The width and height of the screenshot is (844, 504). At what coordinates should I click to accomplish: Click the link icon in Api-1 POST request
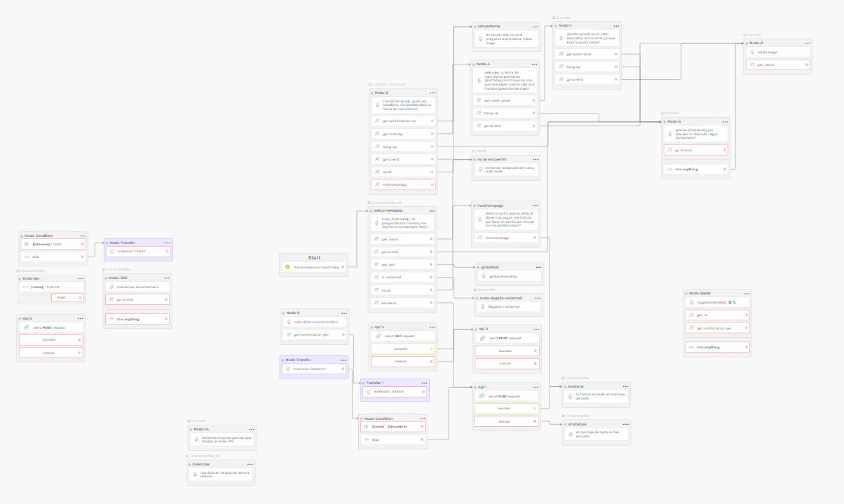[481, 396]
